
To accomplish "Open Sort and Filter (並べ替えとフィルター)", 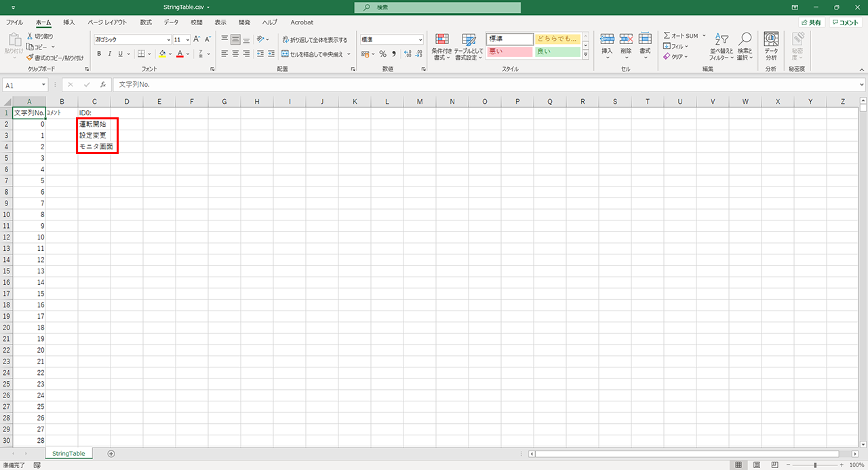I will click(x=722, y=46).
